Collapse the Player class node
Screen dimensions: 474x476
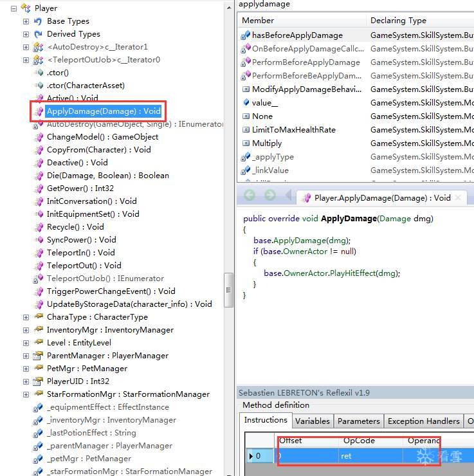14,8
